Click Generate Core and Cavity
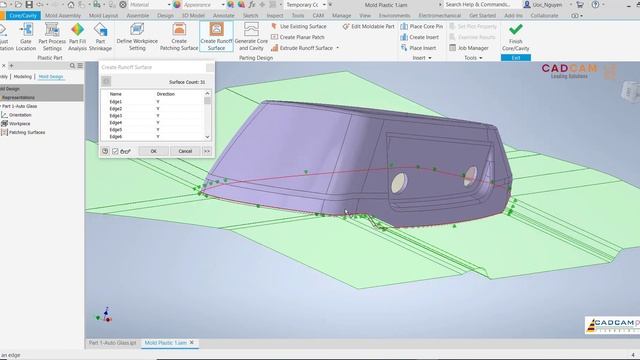640x360 pixels. [x=251, y=37]
